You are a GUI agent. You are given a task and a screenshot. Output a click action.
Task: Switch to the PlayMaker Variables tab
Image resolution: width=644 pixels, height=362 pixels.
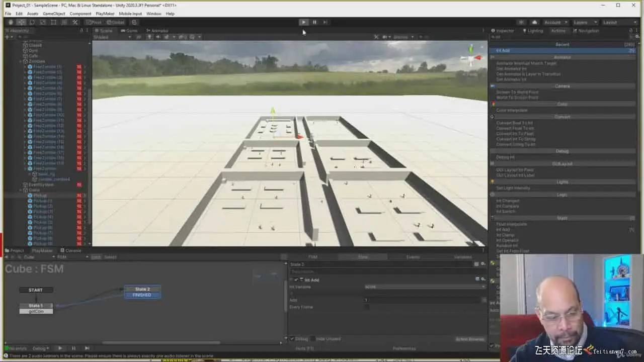pos(462,257)
